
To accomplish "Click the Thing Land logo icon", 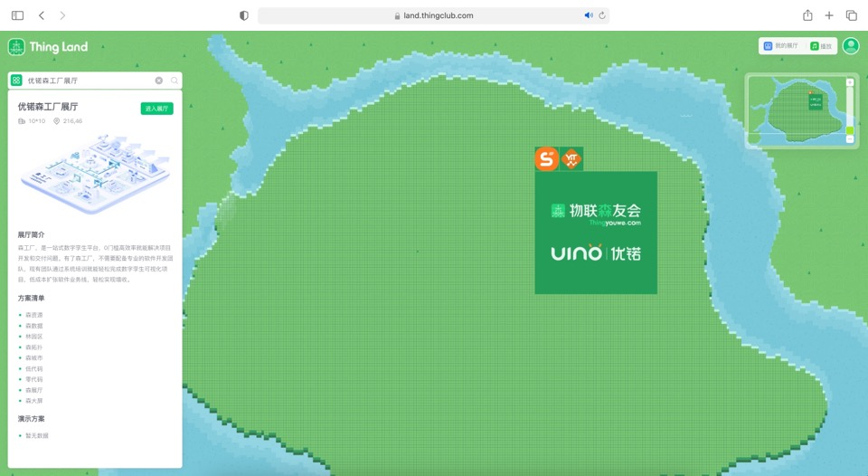I will click(x=16, y=47).
